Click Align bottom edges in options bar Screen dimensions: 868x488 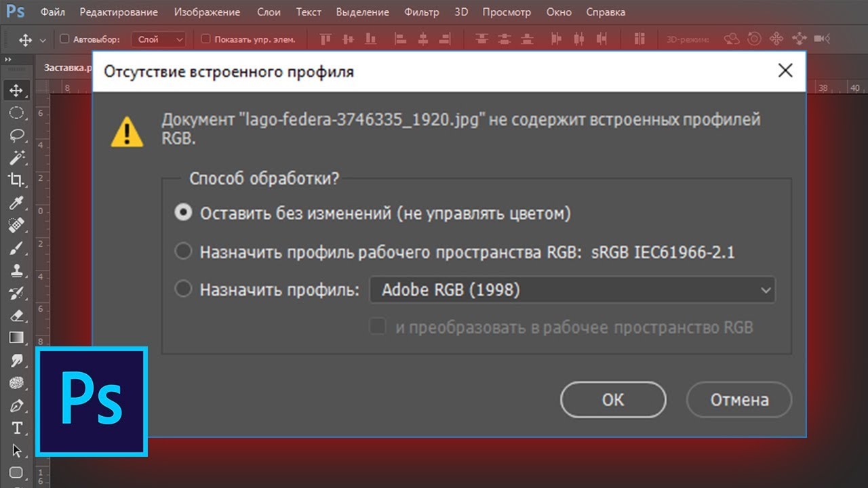(x=371, y=39)
